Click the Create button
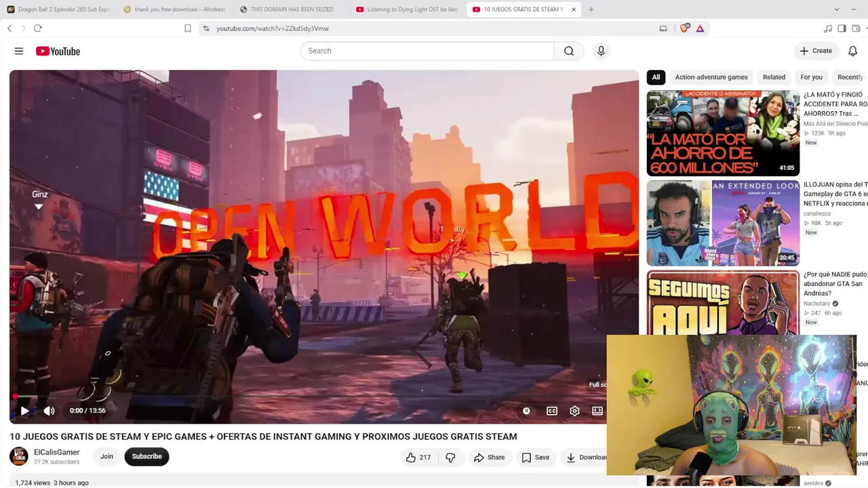Screen dimensions: 868x488 tap(815, 51)
